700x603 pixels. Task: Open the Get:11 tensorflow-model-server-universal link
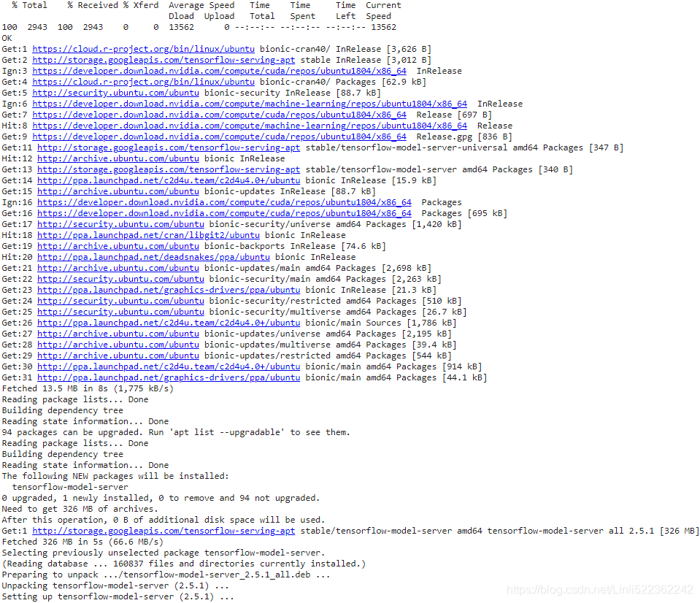click(x=169, y=147)
